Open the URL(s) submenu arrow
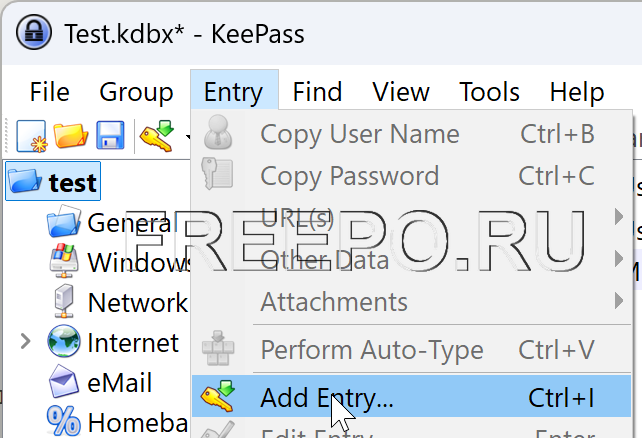642x438 pixels. 619,217
